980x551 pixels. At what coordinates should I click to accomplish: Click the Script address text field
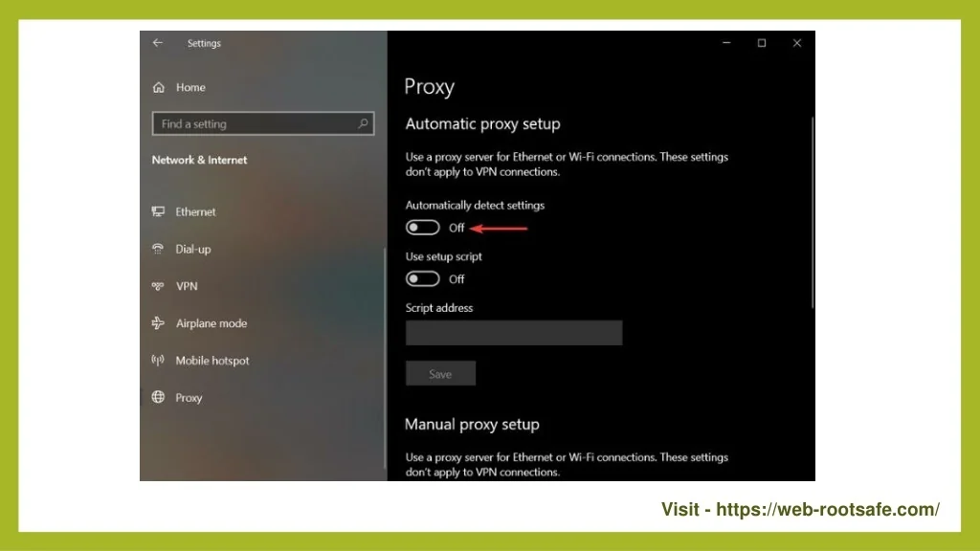click(514, 333)
